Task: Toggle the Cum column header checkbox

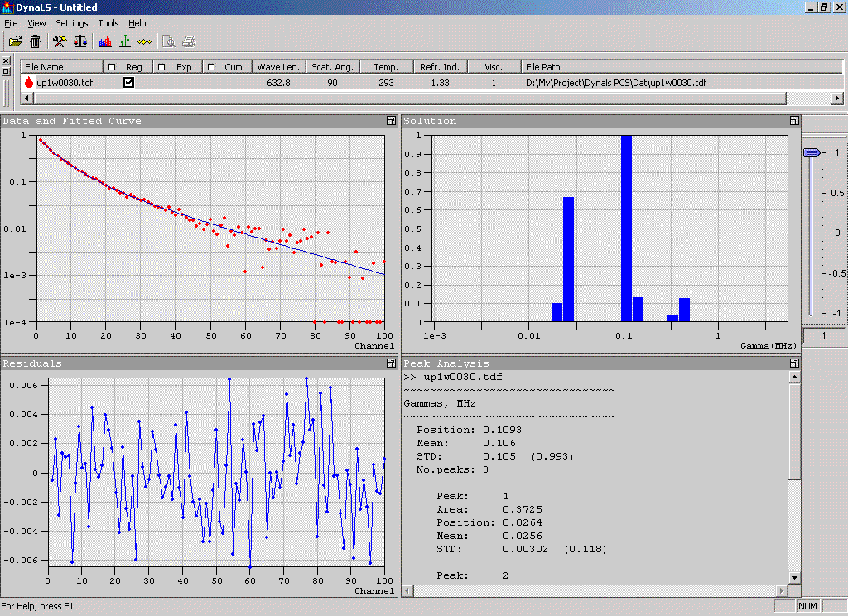Action: [211, 67]
